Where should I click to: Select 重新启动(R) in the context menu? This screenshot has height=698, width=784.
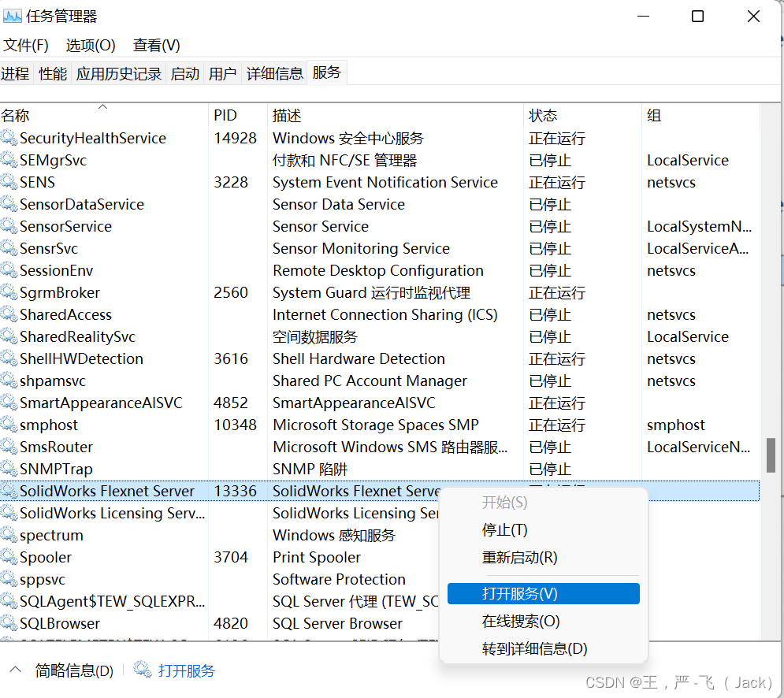point(519,558)
